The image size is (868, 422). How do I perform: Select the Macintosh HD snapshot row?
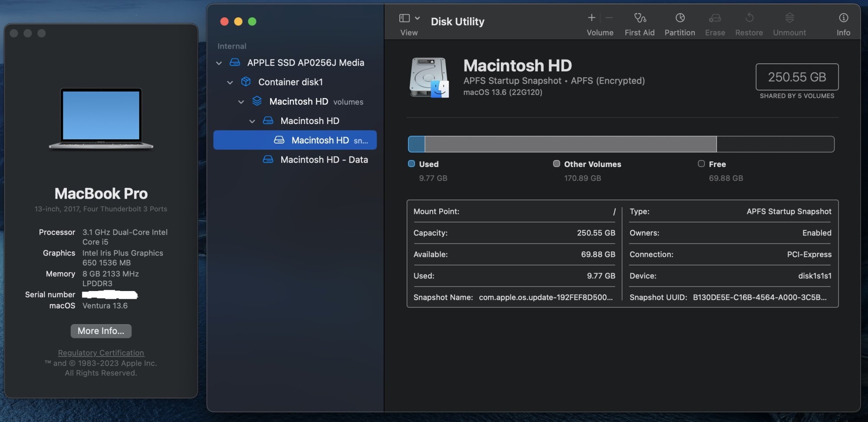[x=295, y=140]
